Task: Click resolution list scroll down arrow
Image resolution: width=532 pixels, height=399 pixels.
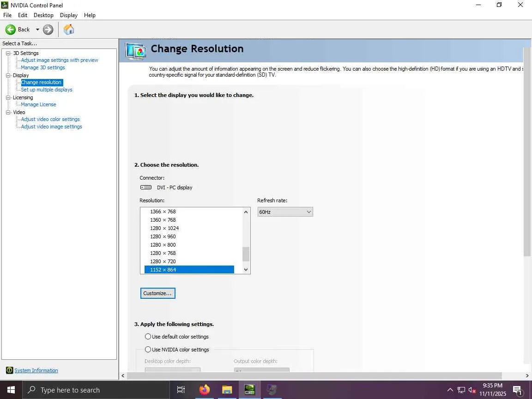Action: pos(246,270)
